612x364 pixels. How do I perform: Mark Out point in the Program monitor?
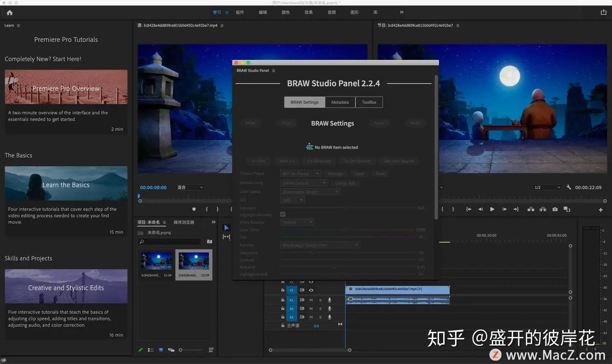click(x=453, y=209)
